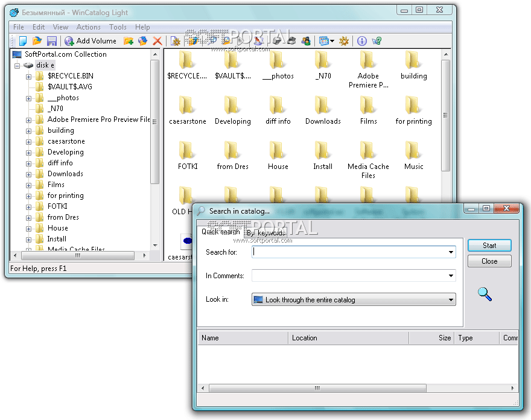Open the Tools menu
The height and width of the screenshot is (420, 531).
(x=118, y=27)
